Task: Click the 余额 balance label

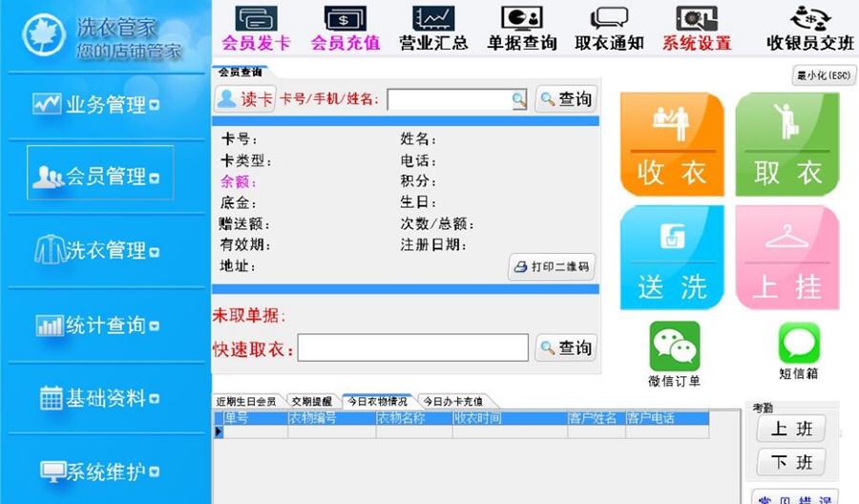Action: click(x=238, y=181)
